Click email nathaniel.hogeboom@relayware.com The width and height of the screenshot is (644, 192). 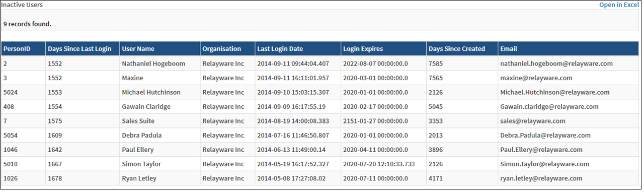556,63
